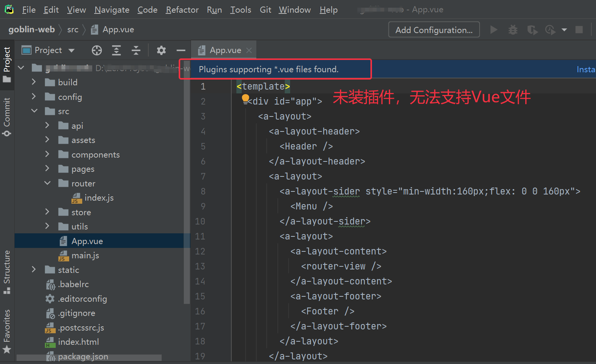Screen dimensions: 596x364
Task: Click the green Run arrow icon
Action: (494, 30)
